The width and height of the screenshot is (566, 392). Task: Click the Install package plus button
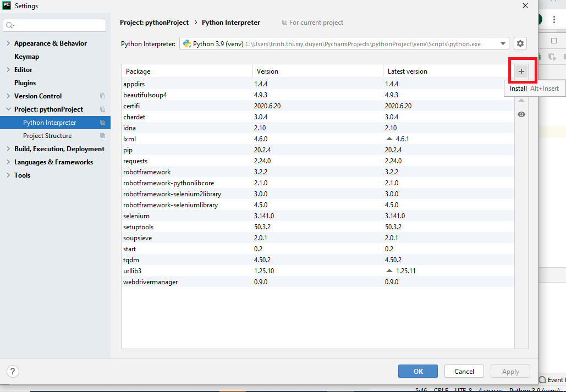pyautogui.click(x=521, y=71)
